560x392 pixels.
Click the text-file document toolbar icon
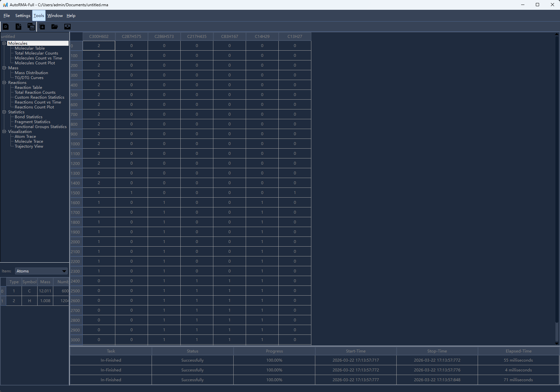[x=18, y=27]
